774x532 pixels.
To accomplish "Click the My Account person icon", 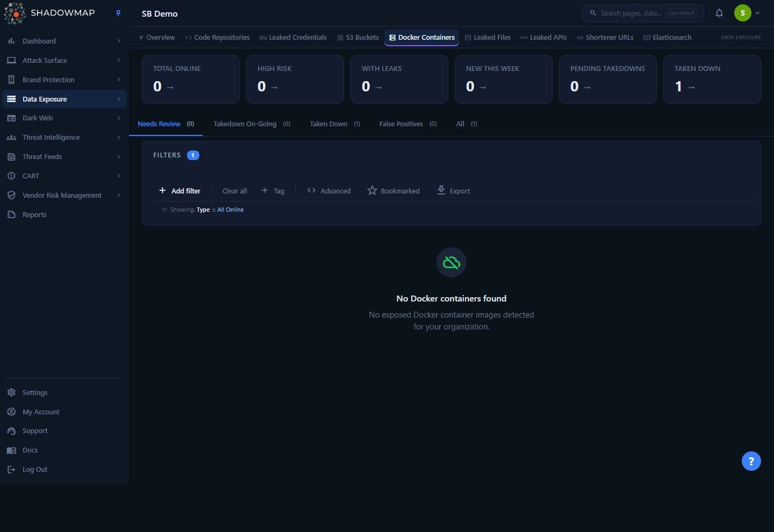I will pyautogui.click(x=11, y=412).
